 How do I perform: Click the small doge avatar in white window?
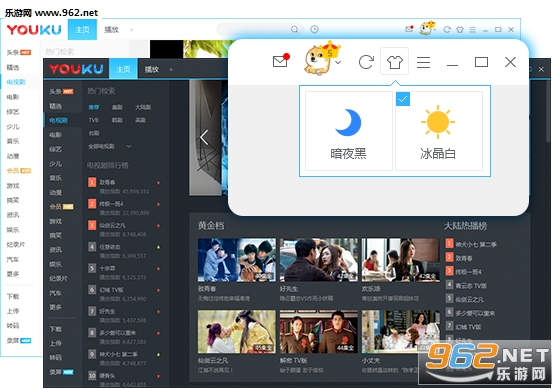(426, 28)
